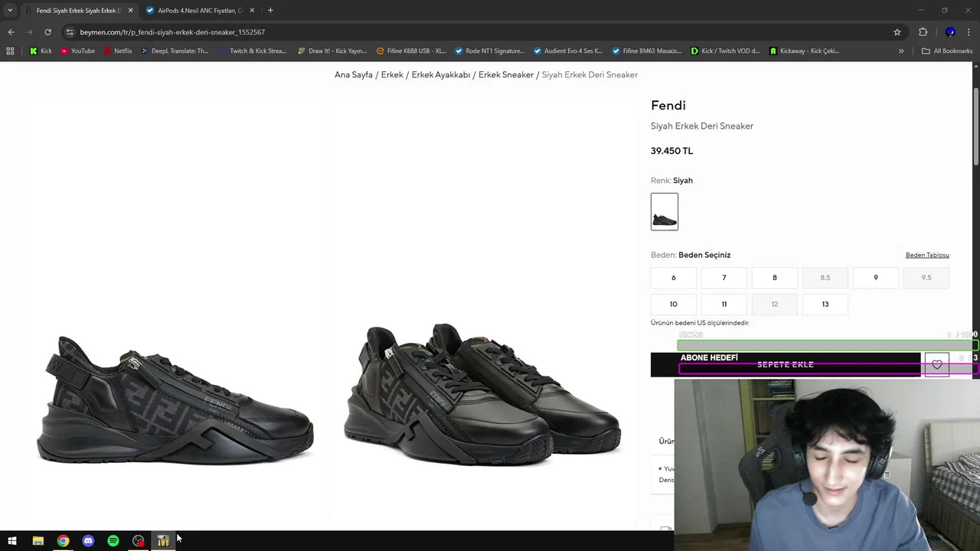
Task: Open the Kick / Twitch VOD bookmark
Action: (725, 51)
